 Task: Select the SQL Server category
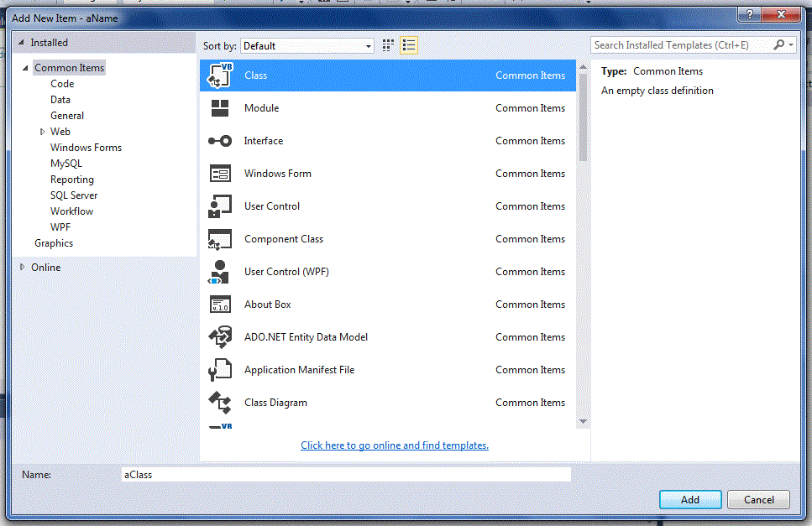coord(72,195)
